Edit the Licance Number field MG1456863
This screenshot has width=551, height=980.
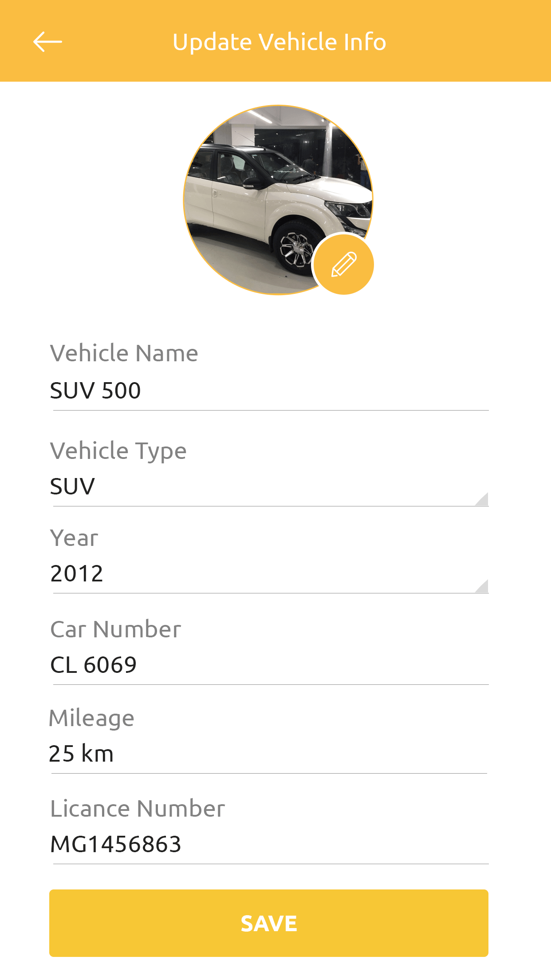point(271,845)
